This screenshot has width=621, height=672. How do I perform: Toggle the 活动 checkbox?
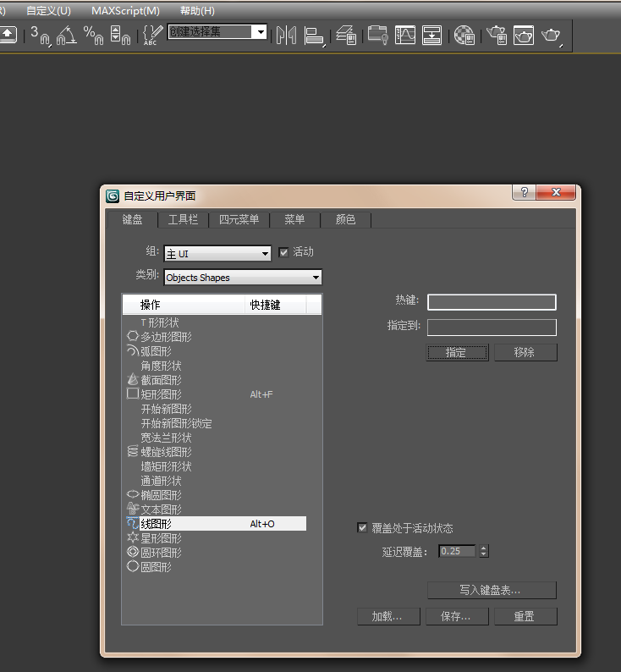283,252
